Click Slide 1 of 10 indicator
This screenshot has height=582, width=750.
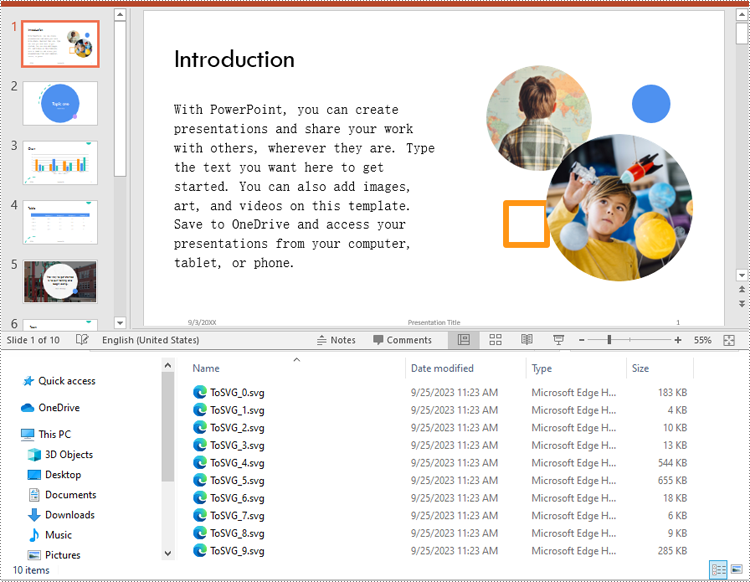(33, 340)
